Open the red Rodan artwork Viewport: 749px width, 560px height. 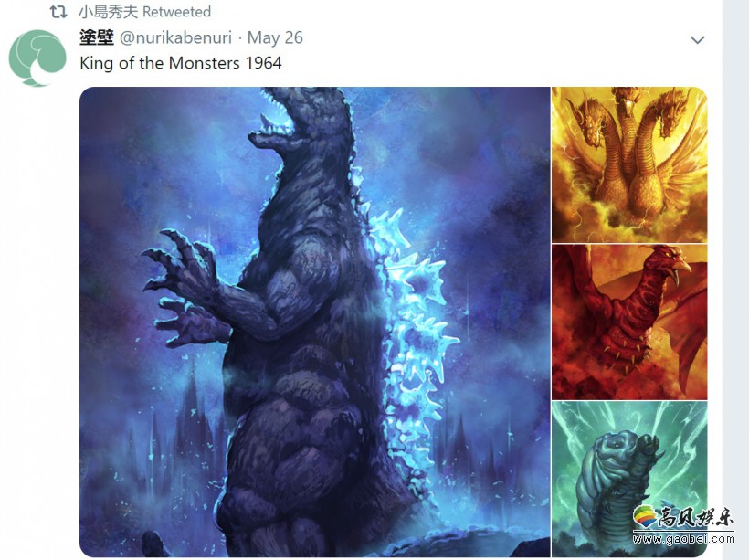[629, 322]
